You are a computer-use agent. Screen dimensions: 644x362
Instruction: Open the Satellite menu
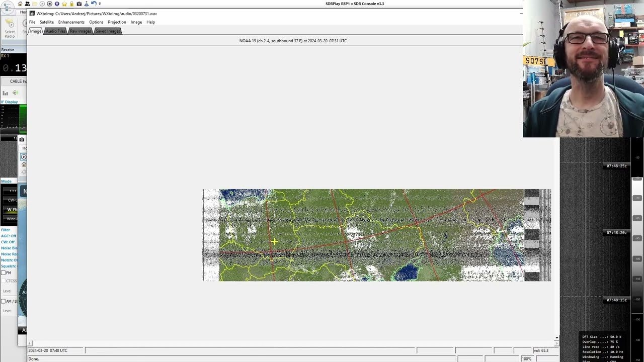(47, 22)
